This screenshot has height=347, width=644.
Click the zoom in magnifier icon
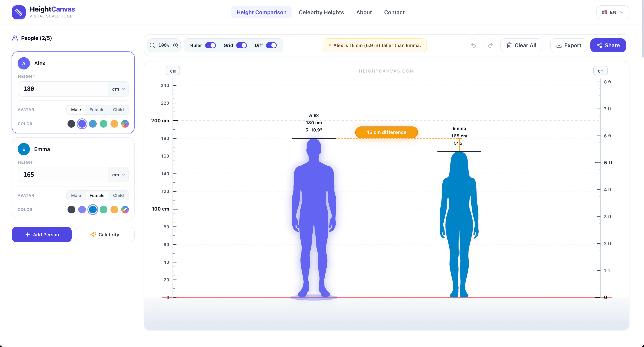pyautogui.click(x=176, y=45)
